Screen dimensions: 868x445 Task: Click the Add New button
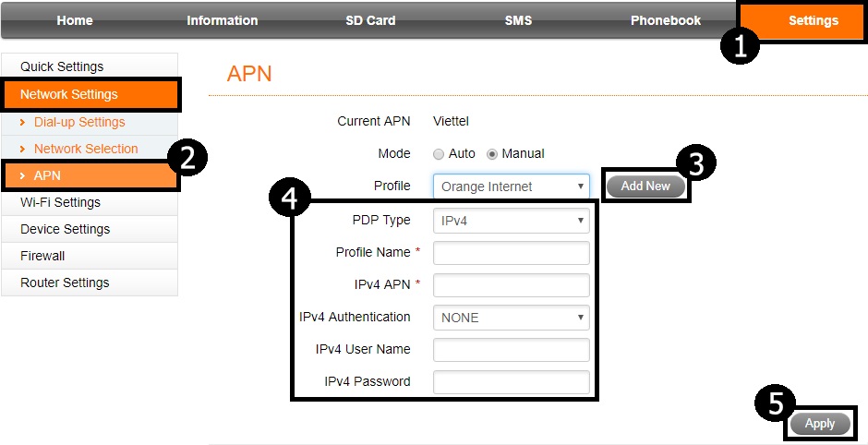(x=645, y=186)
